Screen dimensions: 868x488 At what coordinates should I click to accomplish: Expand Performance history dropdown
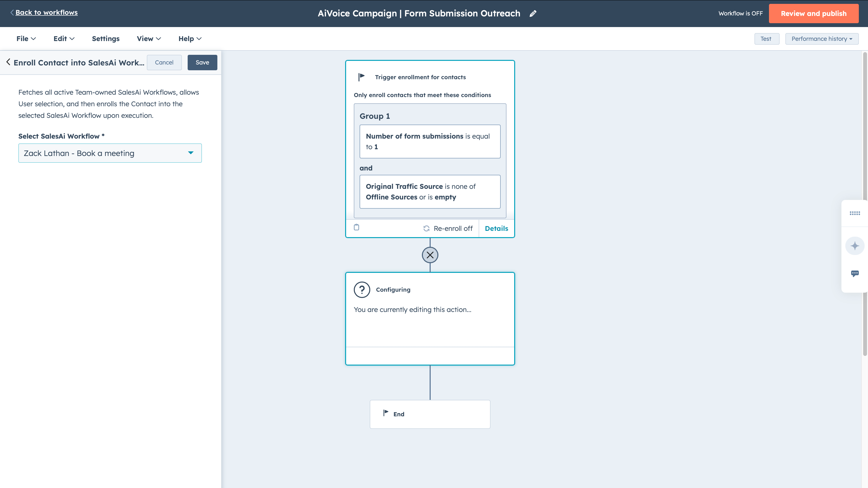pos(821,39)
